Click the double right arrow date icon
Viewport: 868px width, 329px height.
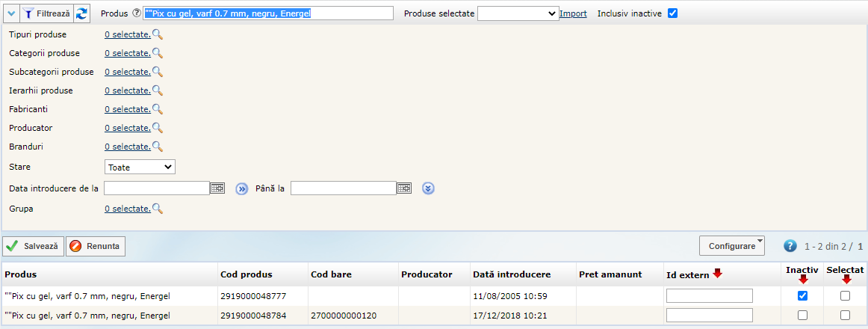[x=241, y=188]
